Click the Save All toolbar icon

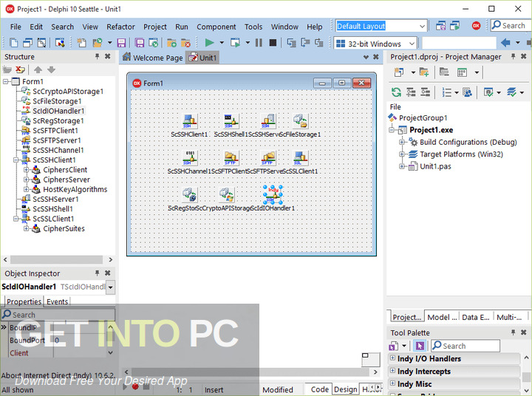[139, 43]
